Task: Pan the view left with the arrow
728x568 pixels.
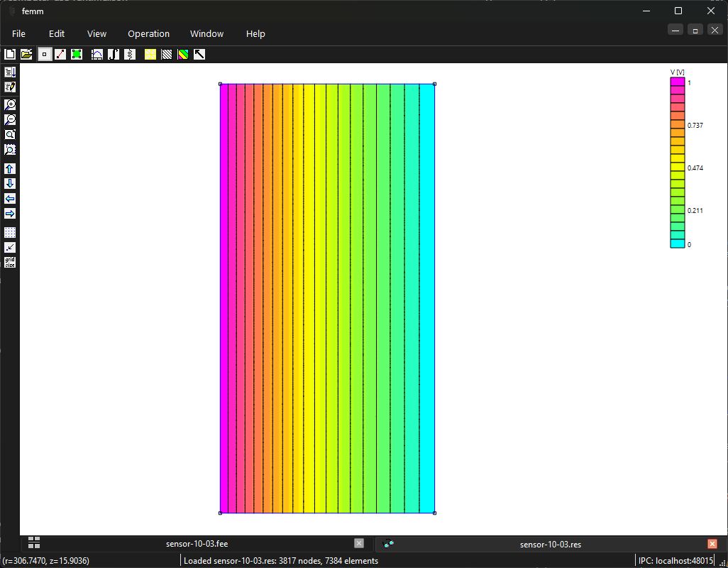Action: [10, 198]
